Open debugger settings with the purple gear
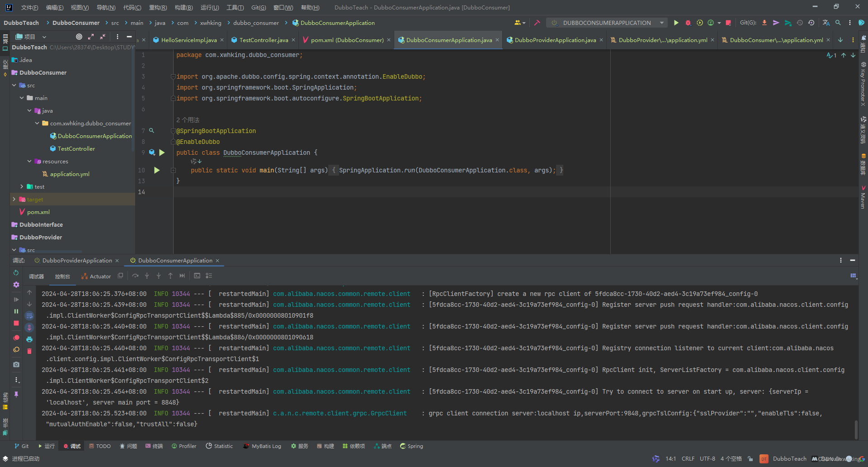 click(x=16, y=285)
